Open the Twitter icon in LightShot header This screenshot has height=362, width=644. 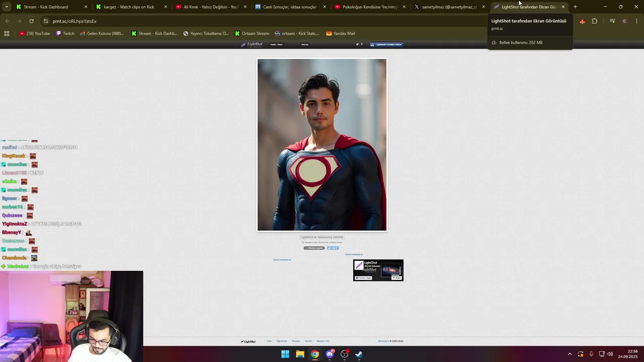point(357,44)
